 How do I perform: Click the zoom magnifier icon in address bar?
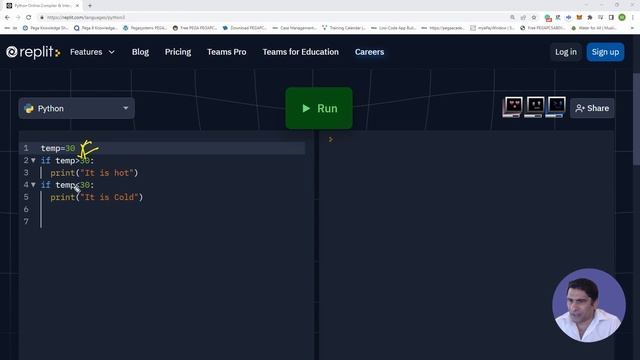pos(512,18)
